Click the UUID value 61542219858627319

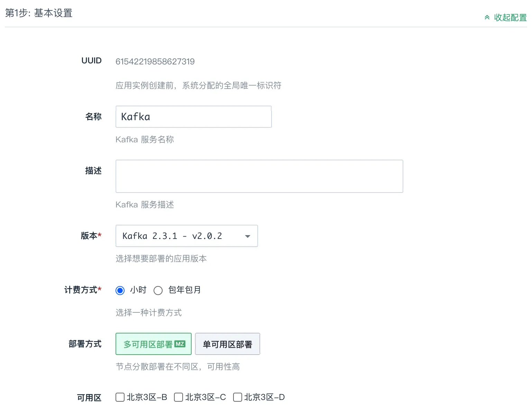[x=155, y=62]
